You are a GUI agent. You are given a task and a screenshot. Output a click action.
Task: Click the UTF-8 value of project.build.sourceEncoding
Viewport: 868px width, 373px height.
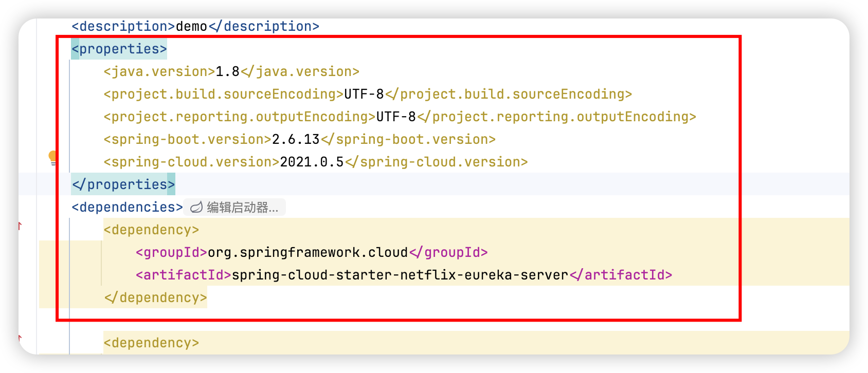pyautogui.click(x=364, y=95)
